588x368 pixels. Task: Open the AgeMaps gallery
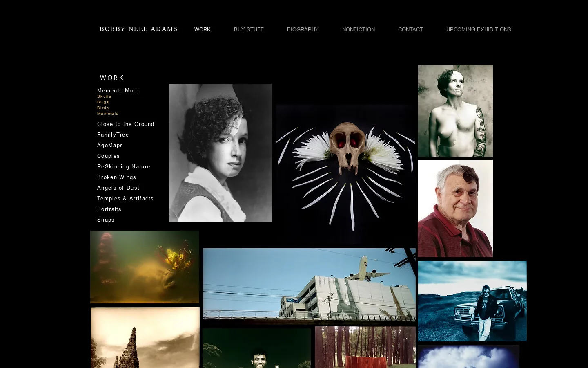(110, 145)
